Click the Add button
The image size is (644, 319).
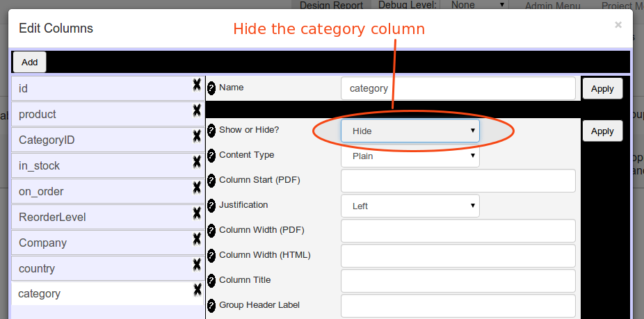point(30,63)
